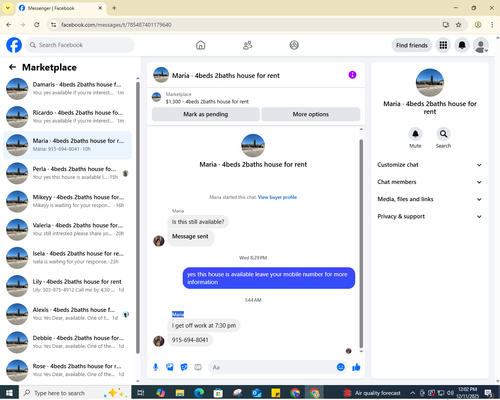The width and height of the screenshot is (500, 400).
Task: Open the Valeria conversation
Action: pos(67,229)
